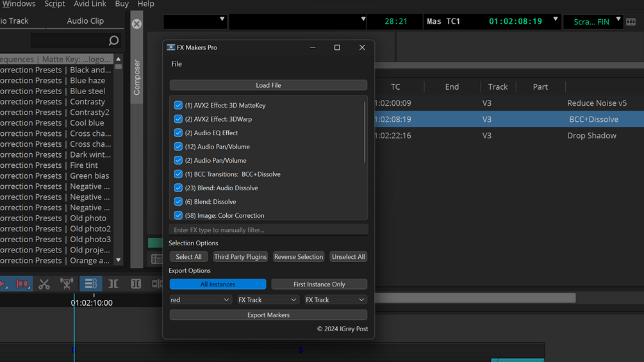Click the Unselect All button

(x=349, y=257)
